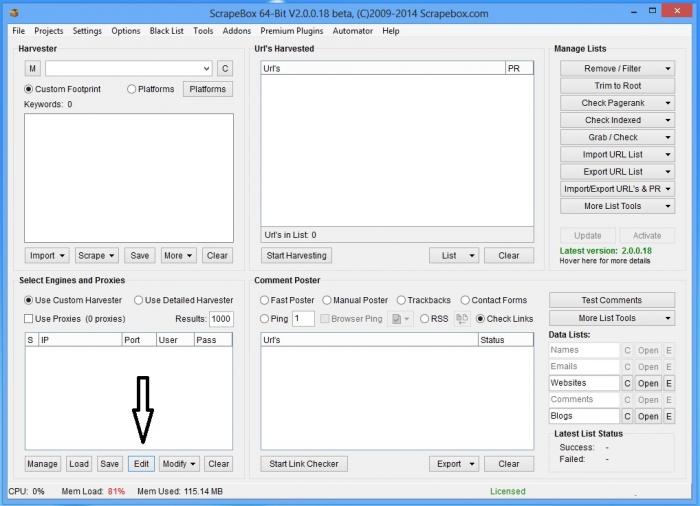Click the page icon next to Browser Ping
This screenshot has width=700, height=506.
point(400,319)
